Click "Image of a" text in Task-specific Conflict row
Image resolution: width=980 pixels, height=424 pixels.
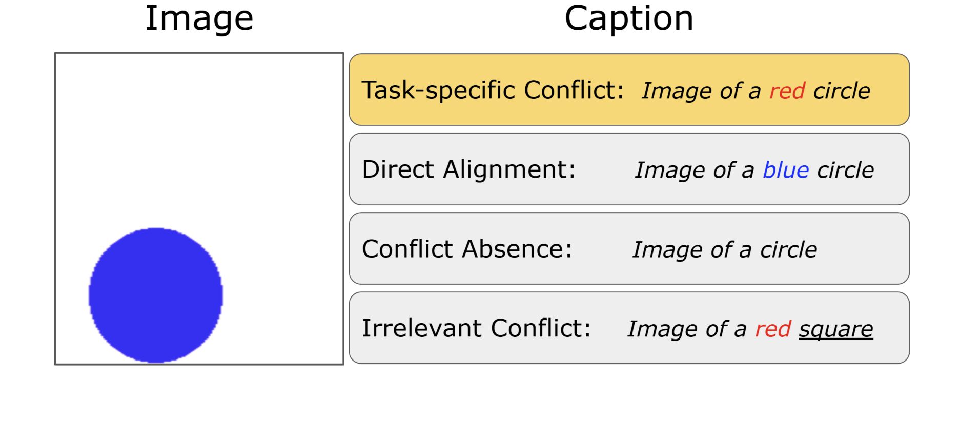701,91
